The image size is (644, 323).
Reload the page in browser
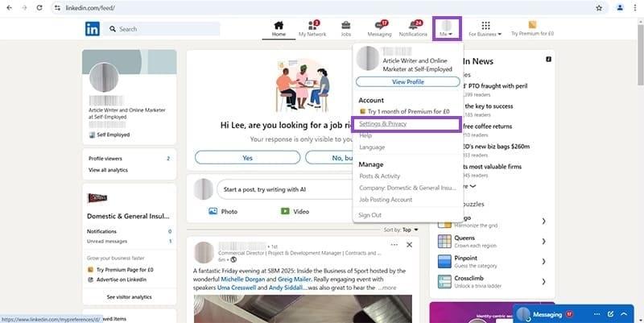click(39, 8)
